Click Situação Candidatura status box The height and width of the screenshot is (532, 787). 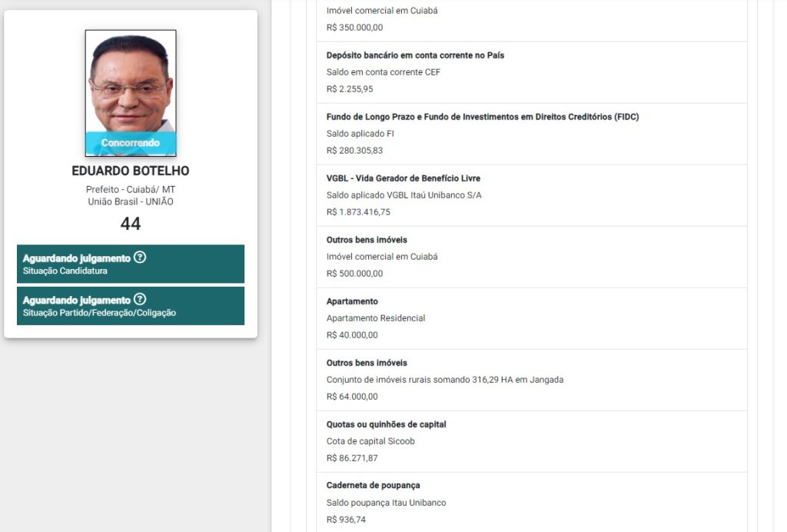coord(131,264)
